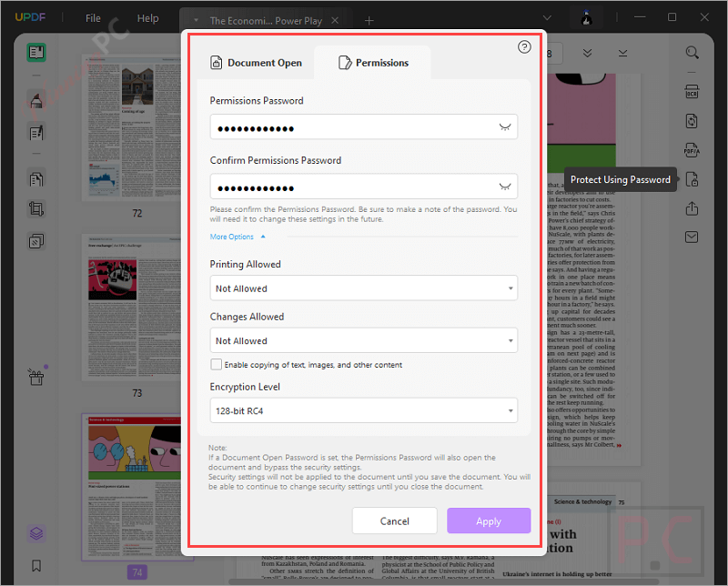Click the Save as PDF/A icon

pos(692,150)
